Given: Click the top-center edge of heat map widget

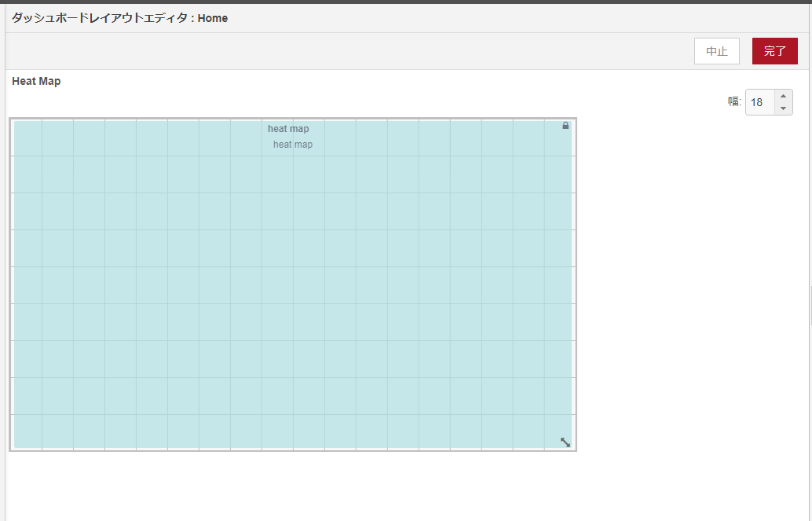Looking at the screenshot, I should click(x=293, y=122).
